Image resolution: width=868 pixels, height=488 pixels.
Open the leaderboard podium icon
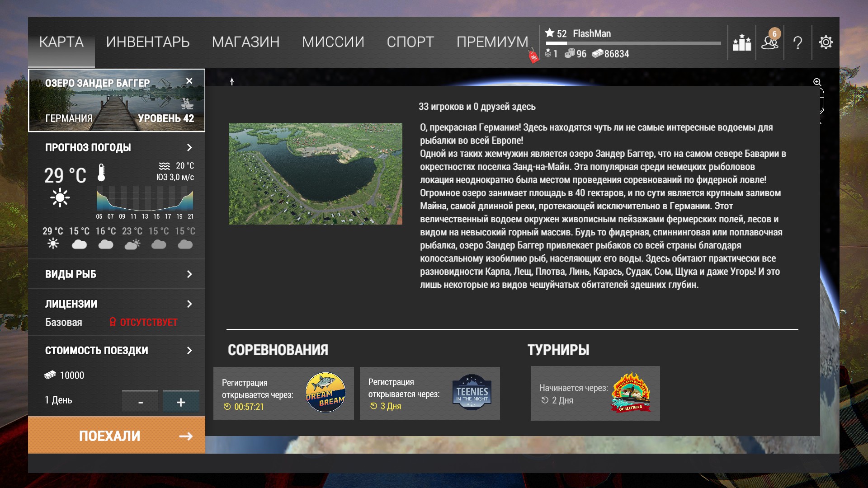coord(741,42)
